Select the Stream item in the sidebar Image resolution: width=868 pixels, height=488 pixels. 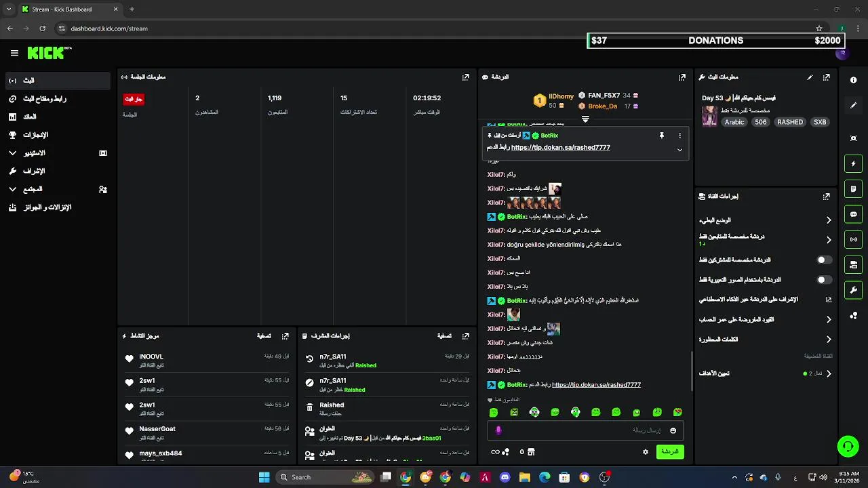57,81
